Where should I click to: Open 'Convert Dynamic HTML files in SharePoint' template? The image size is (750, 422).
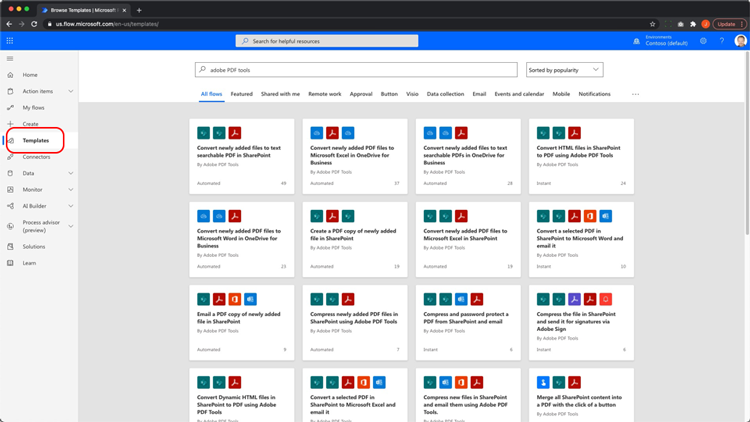tap(242, 395)
